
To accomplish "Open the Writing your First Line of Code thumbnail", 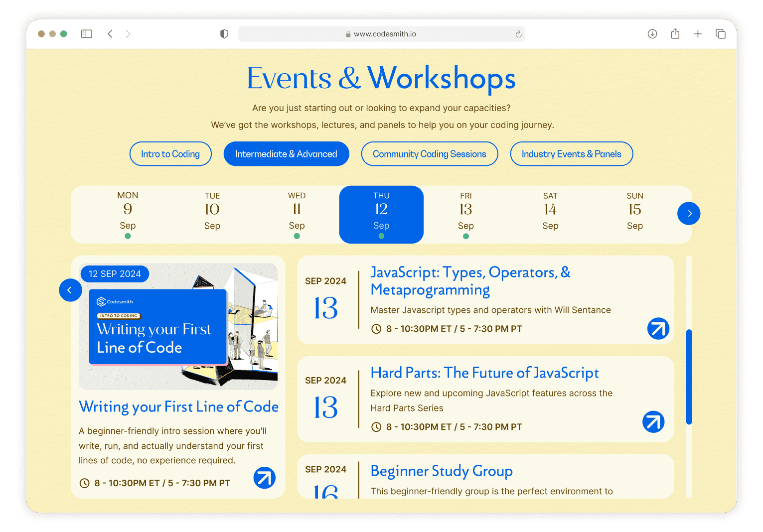I will click(178, 326).
